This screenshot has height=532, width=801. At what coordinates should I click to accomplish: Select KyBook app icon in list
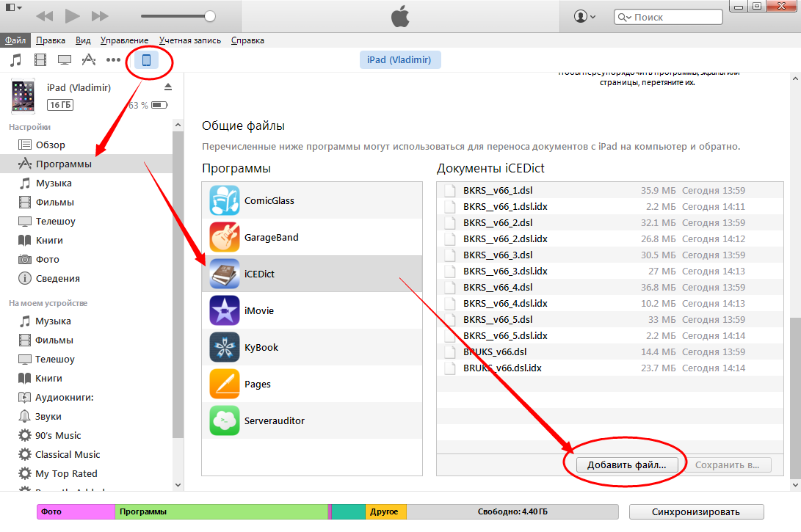(224, 347)
